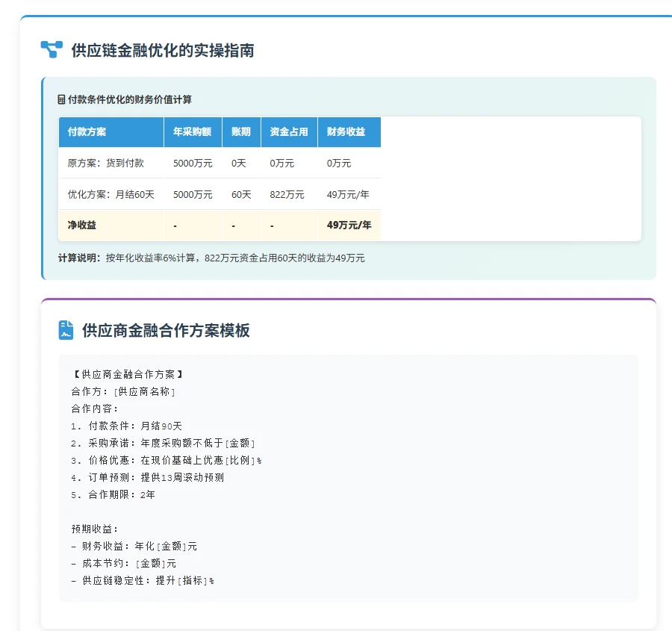Click the document icon beside 供应商金融合作方案模板 heading
The image size is (672, 631).
(66, 330)
